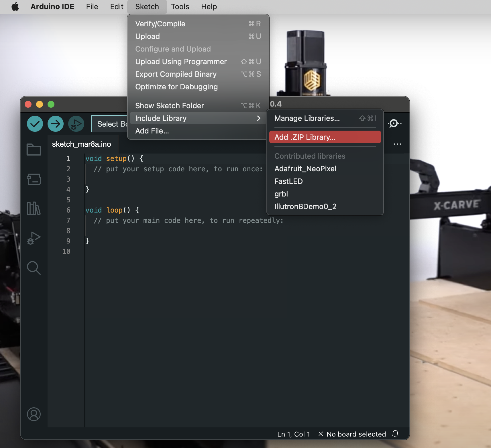Click the three-dot tab options icon
The image size is (491, 448).
tap(397, 144)
